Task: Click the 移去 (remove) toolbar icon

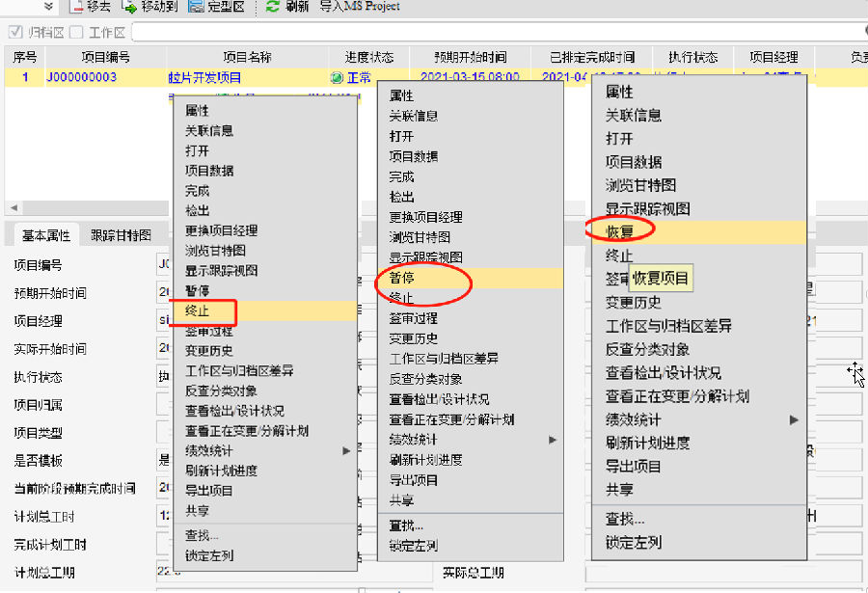Action: click(77, 6)
